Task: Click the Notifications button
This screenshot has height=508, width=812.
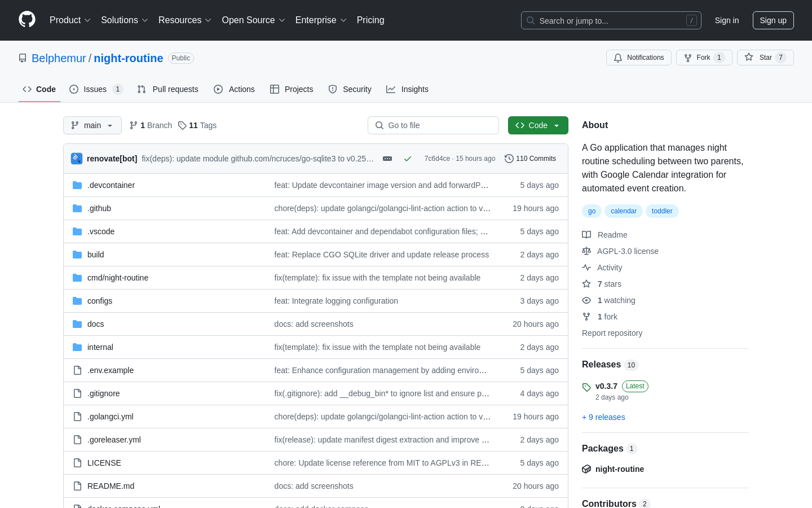Action: [x=639, y=58]
